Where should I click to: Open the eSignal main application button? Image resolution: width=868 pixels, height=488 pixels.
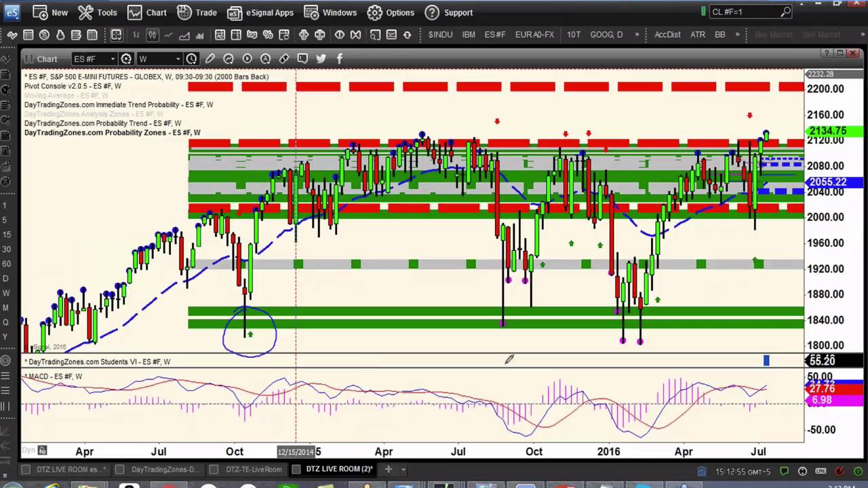(13, 12)
